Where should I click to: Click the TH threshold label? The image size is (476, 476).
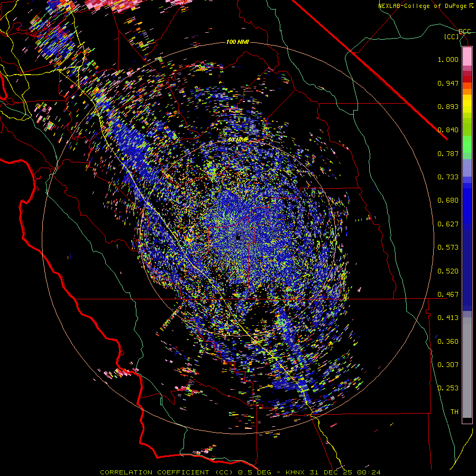(454, 412)
